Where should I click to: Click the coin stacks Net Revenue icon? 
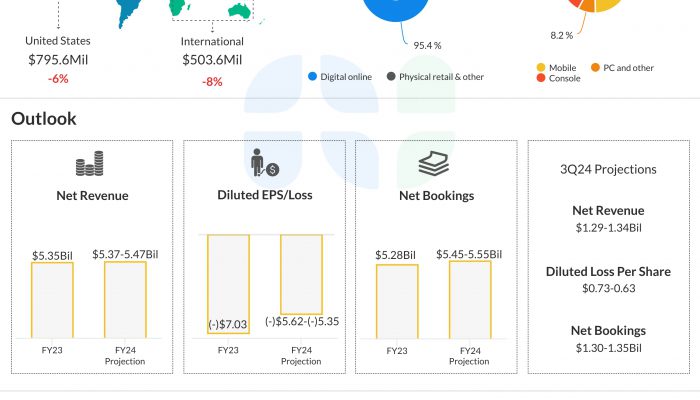coord(90,165)
